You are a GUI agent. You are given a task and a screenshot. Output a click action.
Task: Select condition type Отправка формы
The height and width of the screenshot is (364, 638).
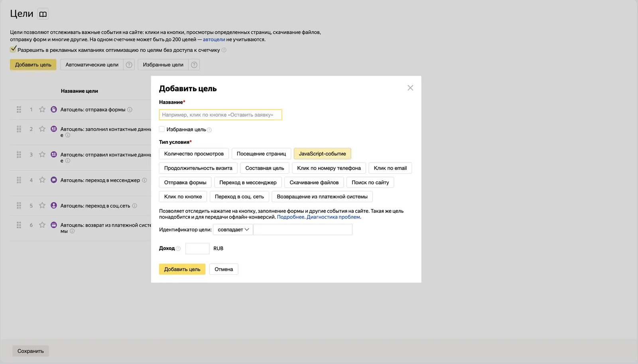[x=185, y=182]
